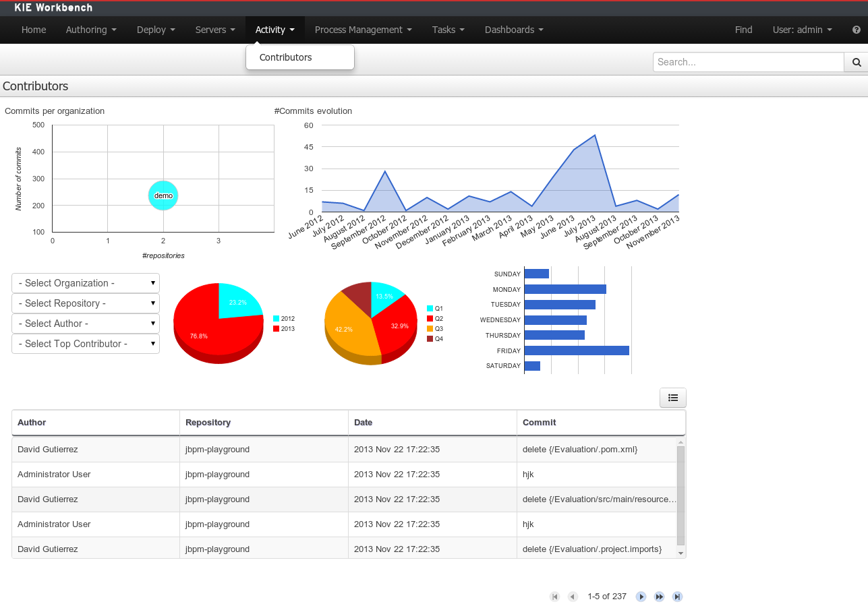
Task: Select Contributors from the Activity menu
Action: click(286, 57)
